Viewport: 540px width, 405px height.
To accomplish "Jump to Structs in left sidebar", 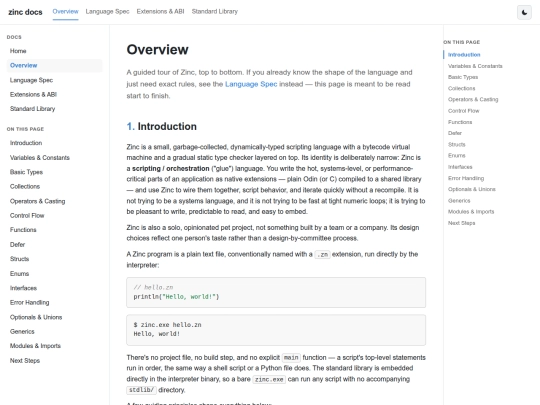I will coord(54,259).
